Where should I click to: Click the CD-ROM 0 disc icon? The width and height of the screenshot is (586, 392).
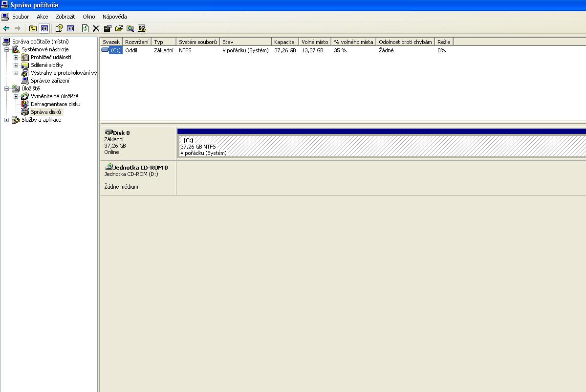pyautogui.click(x=109, y=167)
